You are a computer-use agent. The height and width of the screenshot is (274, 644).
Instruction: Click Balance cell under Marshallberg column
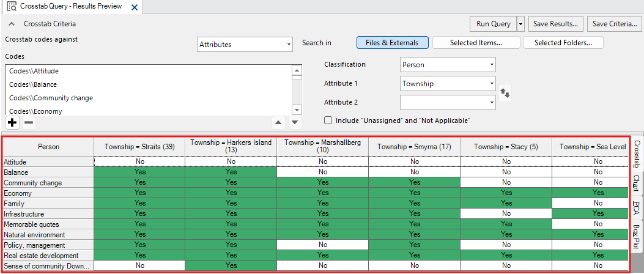323,172
